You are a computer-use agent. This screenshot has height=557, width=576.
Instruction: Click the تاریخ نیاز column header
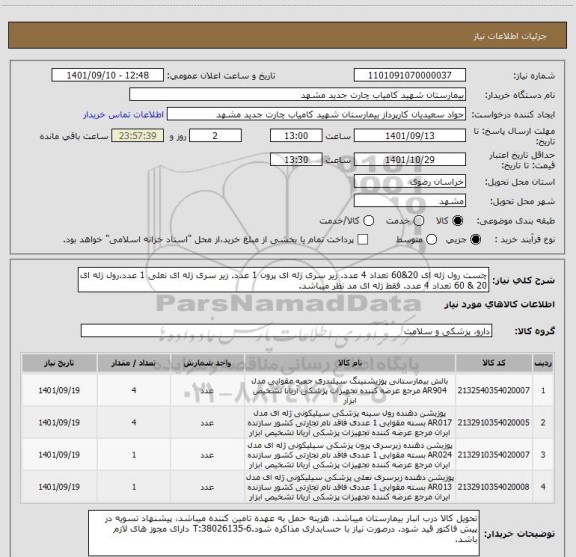[59, 363]
